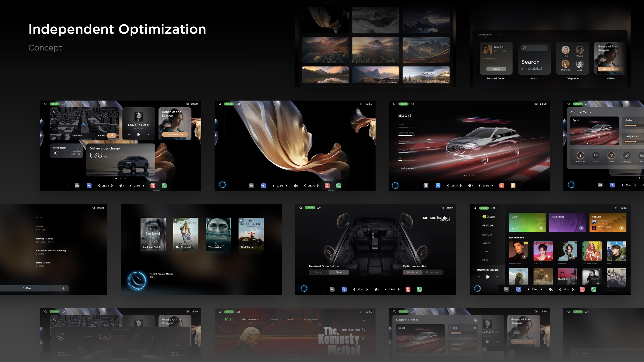
Task: Open watch history clock icon on iQIYI screen
Action: 364,339
